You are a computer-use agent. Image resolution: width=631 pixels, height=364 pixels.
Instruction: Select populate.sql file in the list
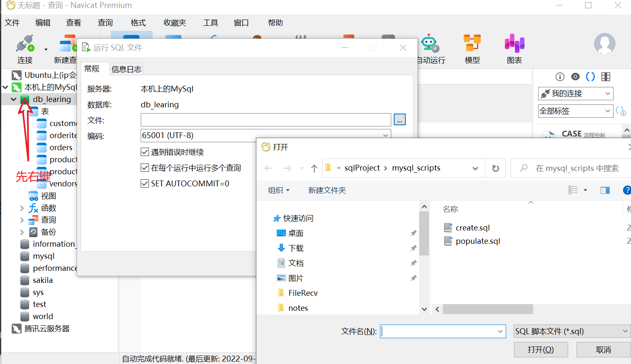click(478, 241)
